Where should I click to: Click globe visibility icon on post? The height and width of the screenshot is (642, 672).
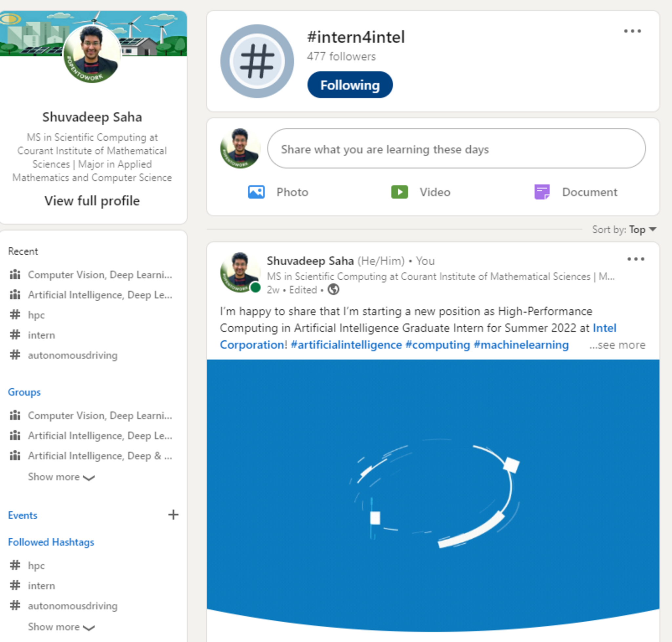(333, 289)
